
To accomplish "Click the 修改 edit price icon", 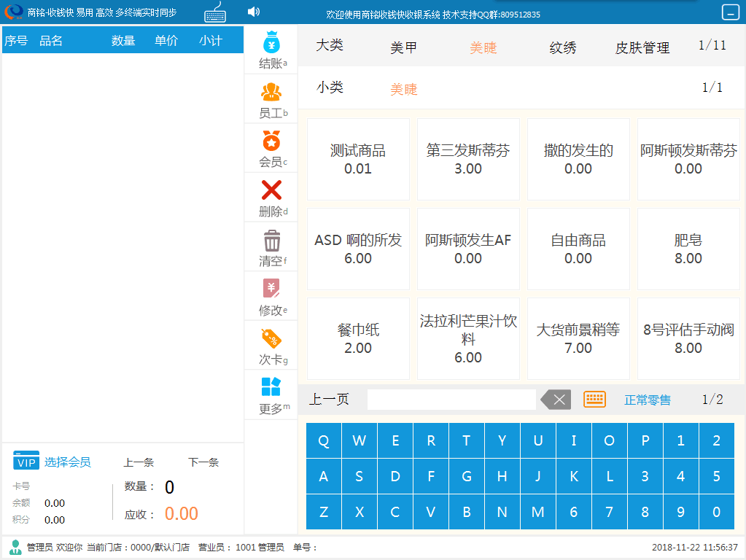I will tap(272, 289).
